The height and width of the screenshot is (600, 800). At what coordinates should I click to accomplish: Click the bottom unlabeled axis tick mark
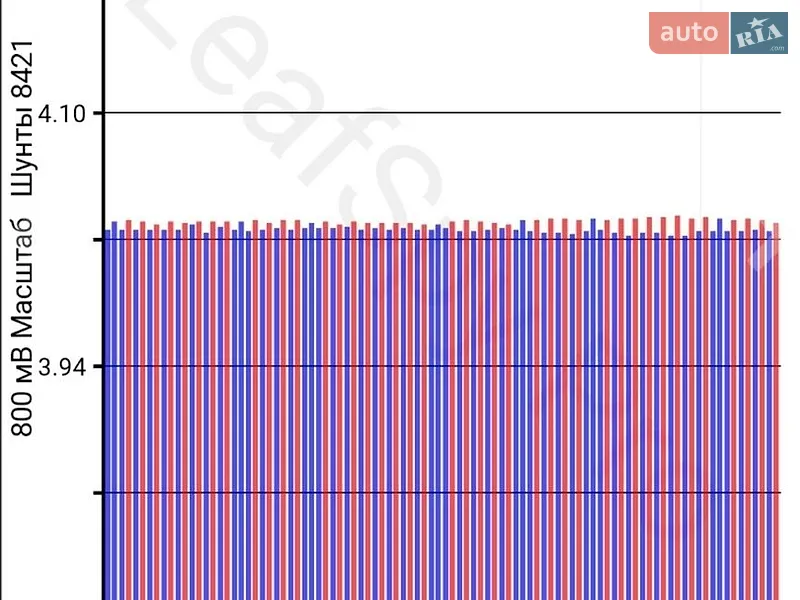[97, 493]
